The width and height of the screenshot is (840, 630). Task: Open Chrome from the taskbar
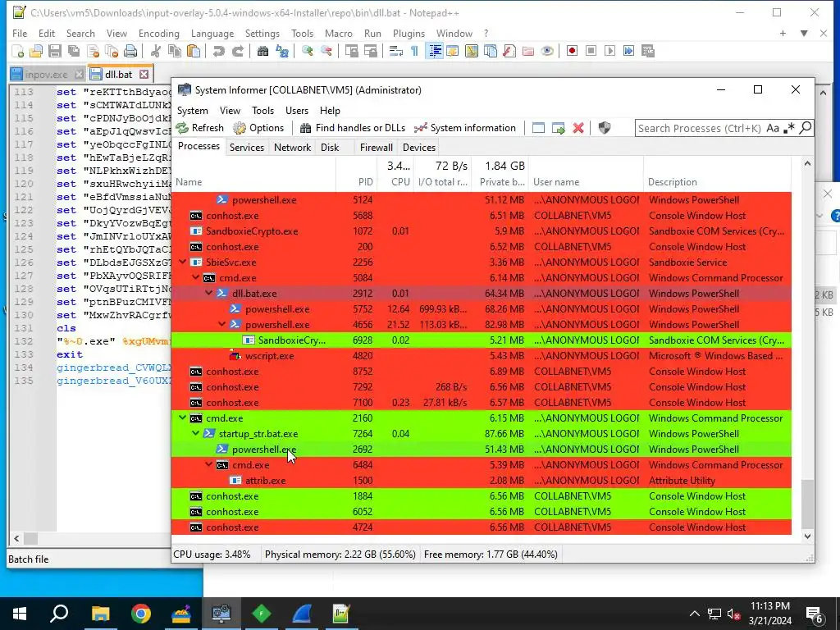[x=140, y=614]
